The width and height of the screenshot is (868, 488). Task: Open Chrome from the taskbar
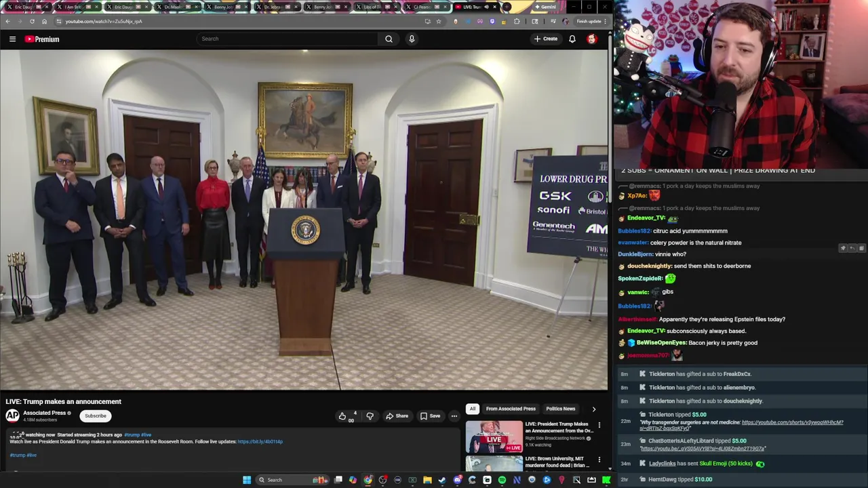click(x=368, y=480)
